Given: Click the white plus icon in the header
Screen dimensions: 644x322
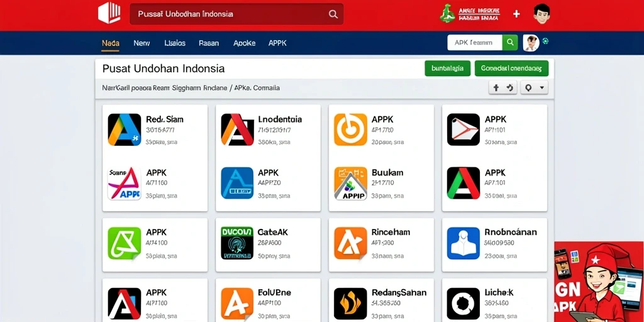Looking at the screenshot, I should click(x=516, y=14).
